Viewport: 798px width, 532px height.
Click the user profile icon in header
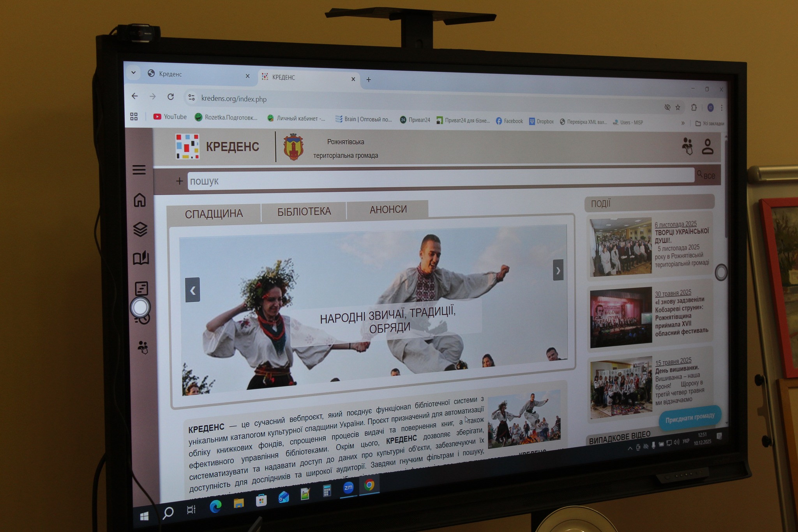708,147
